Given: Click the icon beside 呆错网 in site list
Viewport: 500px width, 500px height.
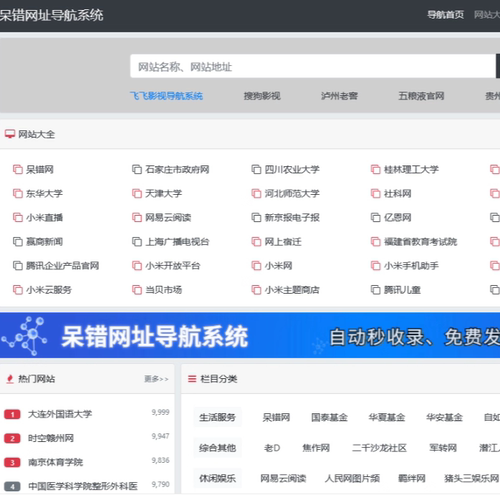Looking at the screenshot, I should tap(18, 169).
